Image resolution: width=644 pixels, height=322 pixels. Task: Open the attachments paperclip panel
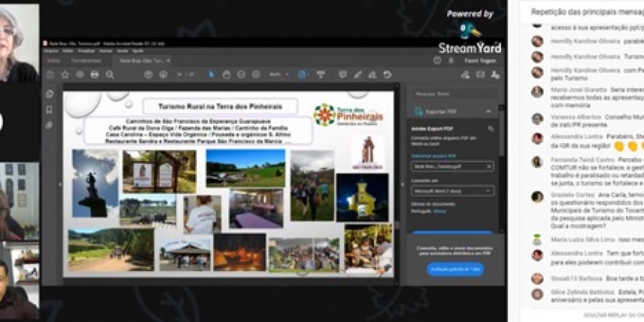[x=49, y=125]
